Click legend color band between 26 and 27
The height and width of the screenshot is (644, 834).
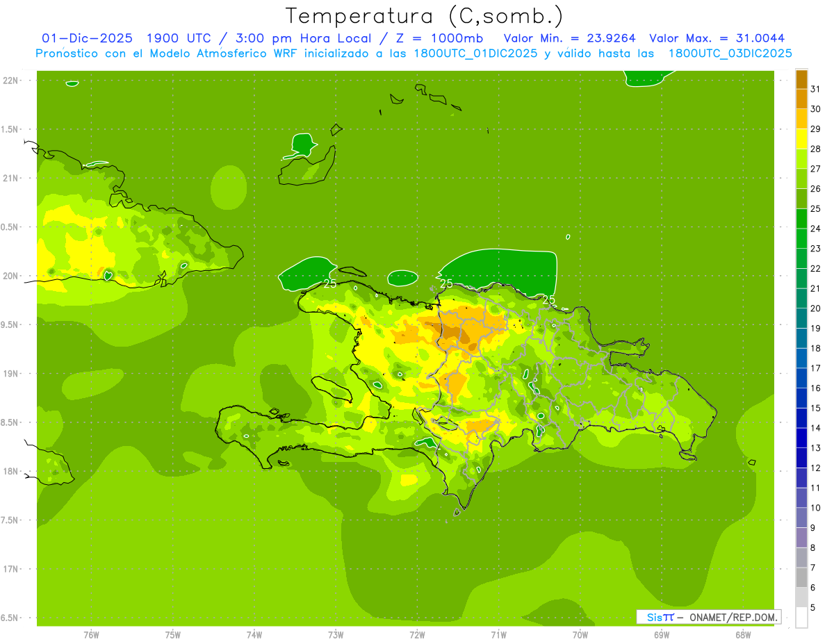tap(801, 179)
